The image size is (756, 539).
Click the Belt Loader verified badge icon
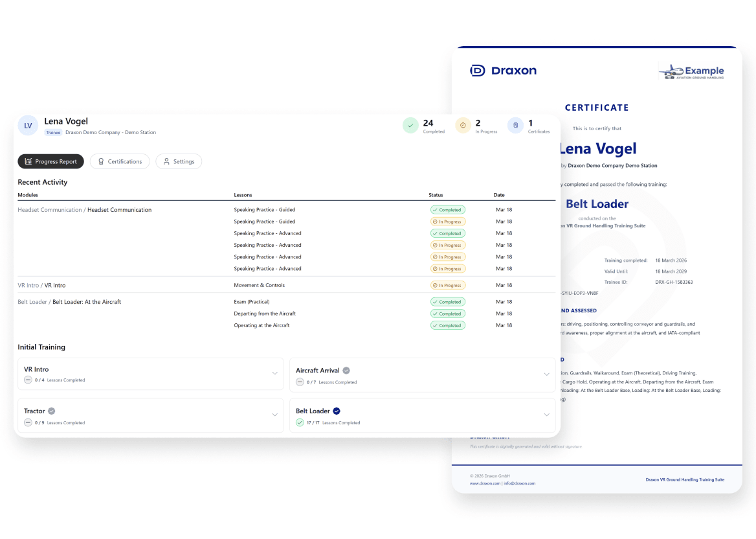[337, 411]
